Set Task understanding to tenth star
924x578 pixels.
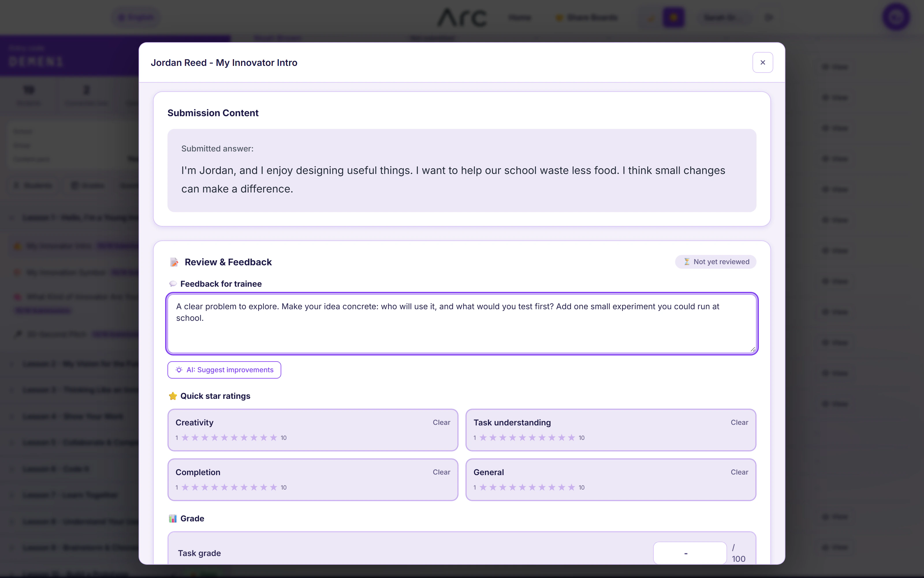coord(571,437)
